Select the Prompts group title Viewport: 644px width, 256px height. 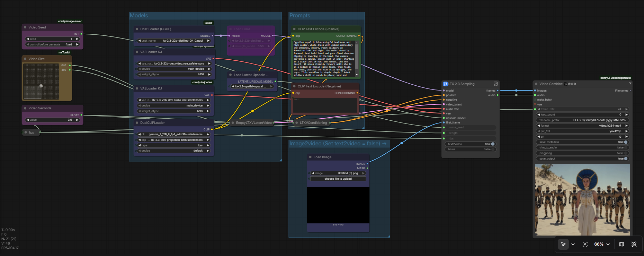(x=300, y=16)
